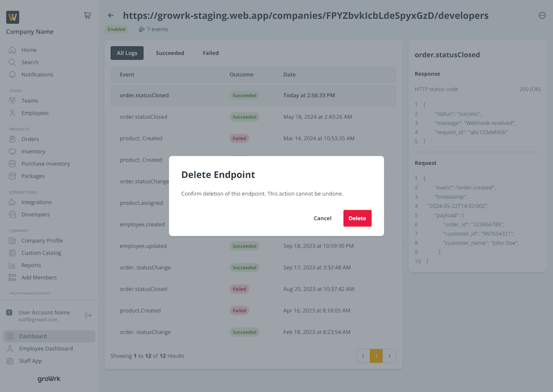The width and height of the screenshot is (553, 392).
Task: Click the Search icon in the sidebar
Action: click(13, 61)
